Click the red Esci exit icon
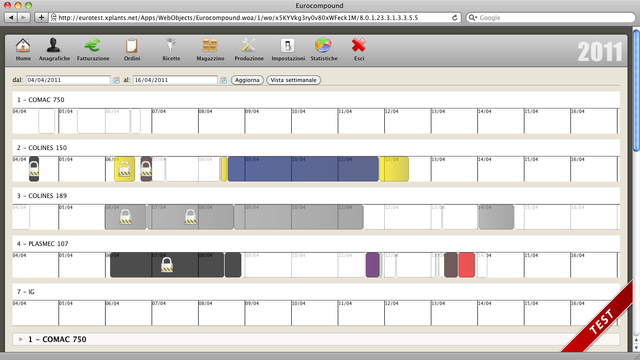The width and height of the screenshot is (640, 360). [x=359, y=45]
